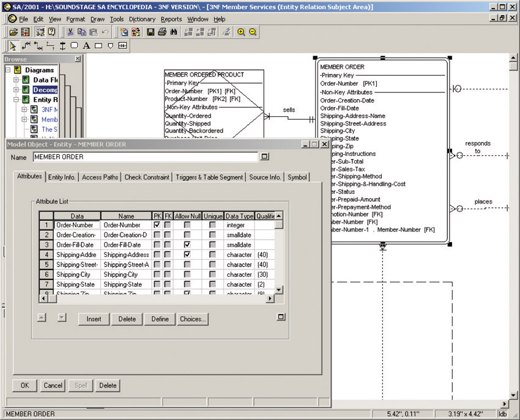Screen dimensions: 520x420
Task: Click the Cut scissors icon
Action: [x=70, y=32]
